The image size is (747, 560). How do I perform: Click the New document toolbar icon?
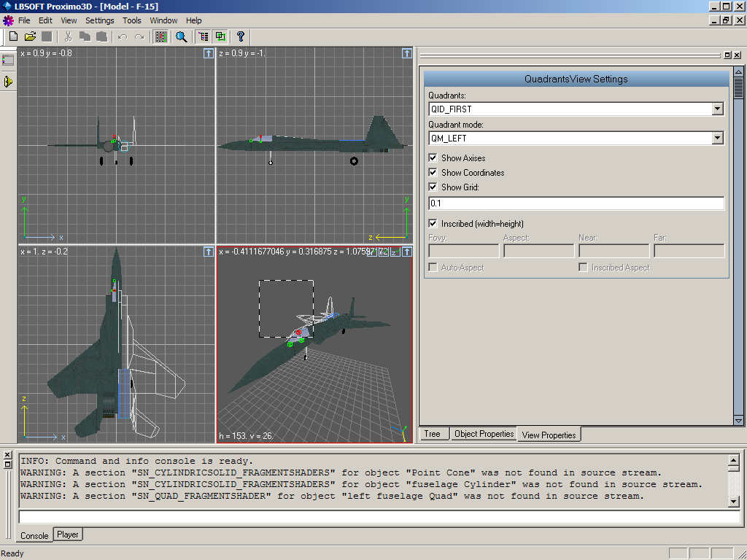[x=13, y=36]
